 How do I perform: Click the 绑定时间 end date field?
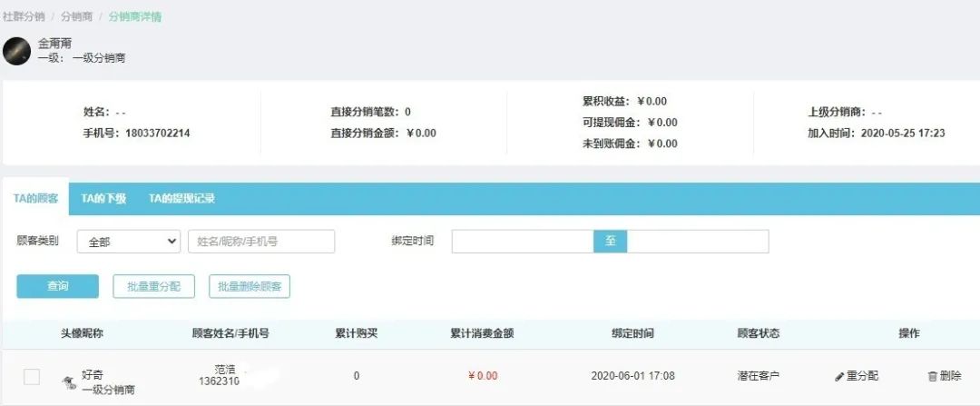click(x=698, y=242)
